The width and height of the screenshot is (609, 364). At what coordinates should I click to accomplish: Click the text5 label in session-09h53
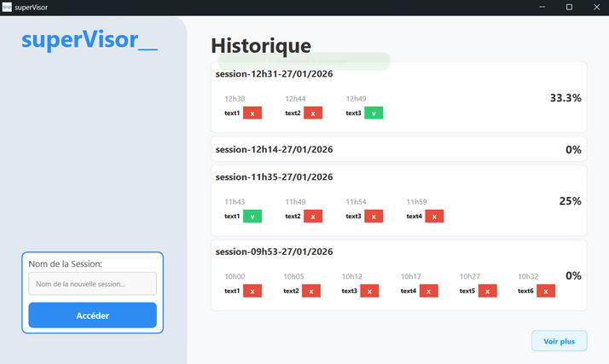click(467, 291)
